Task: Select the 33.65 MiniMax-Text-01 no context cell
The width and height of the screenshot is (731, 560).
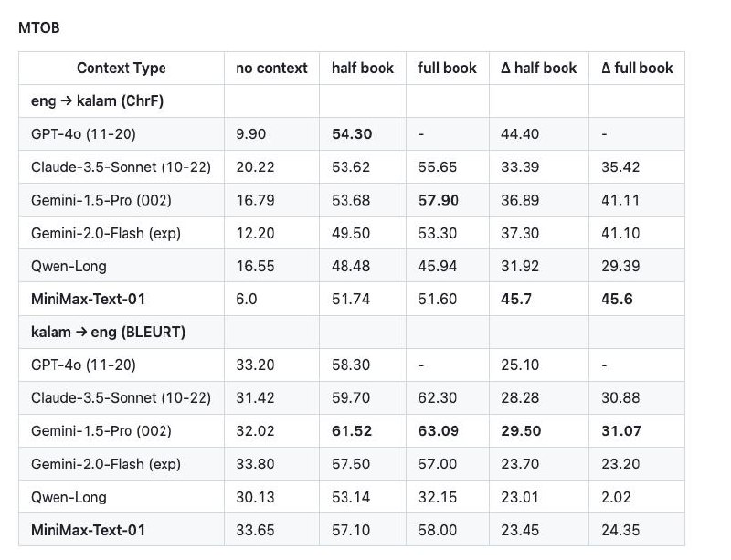Action: click(x=255, y=531)
